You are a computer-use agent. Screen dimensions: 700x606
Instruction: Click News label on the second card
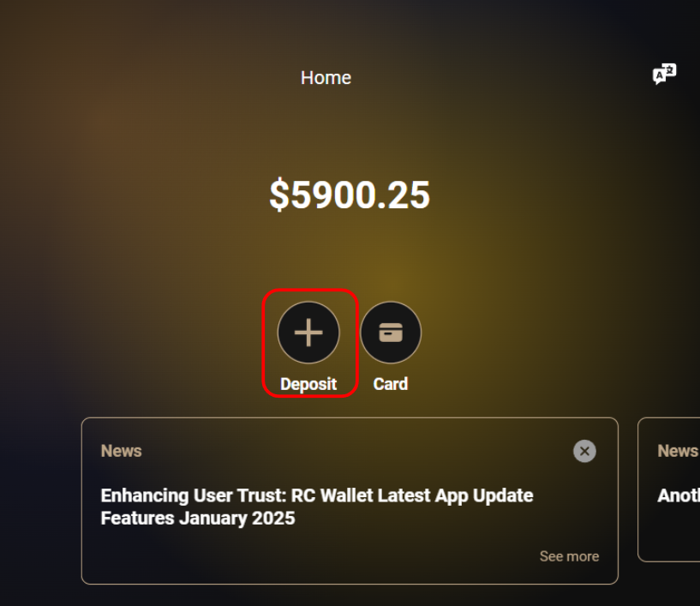tap(678, 451)
